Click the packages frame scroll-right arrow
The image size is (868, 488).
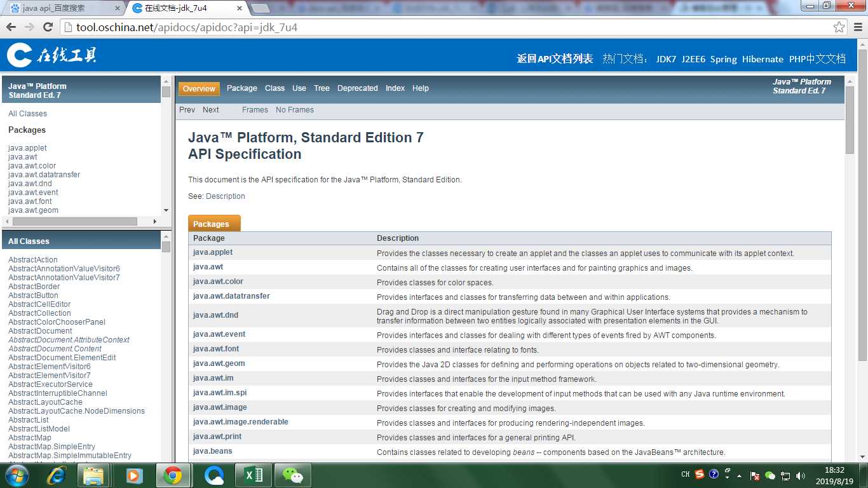154,221
